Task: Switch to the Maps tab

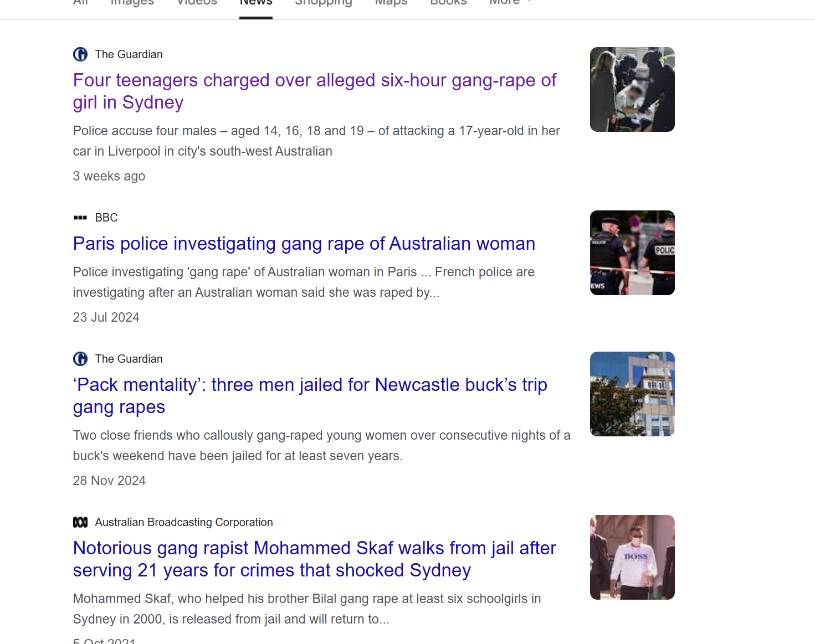Action: coord(391,3)
